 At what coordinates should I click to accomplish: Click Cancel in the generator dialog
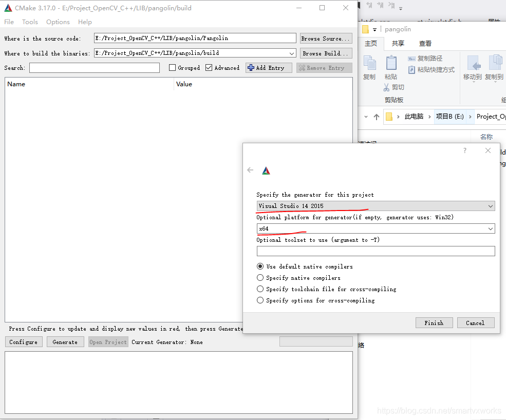(476, 323)
